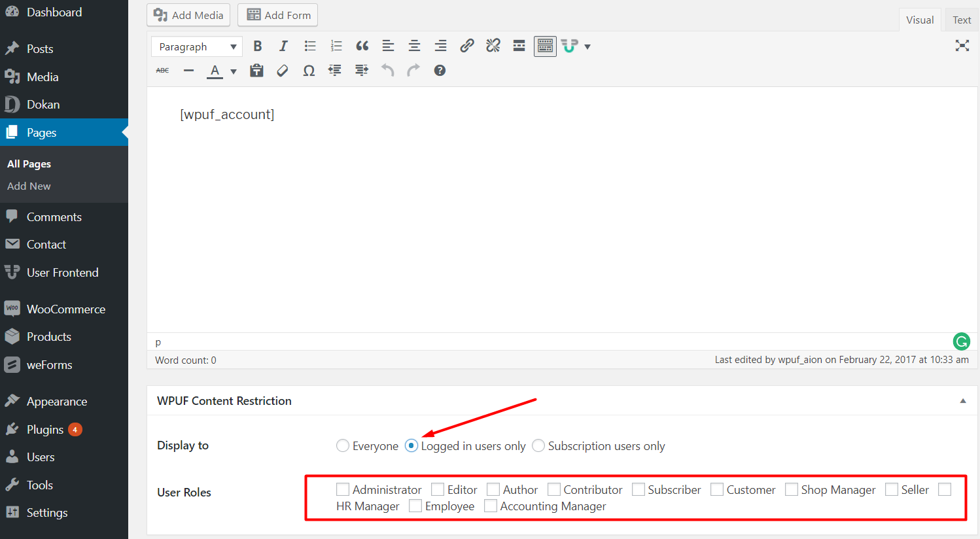Viewport: 980px width, 539px height.
Task: Open keyboard shortcuts help
Action: [x=440, y=71]
